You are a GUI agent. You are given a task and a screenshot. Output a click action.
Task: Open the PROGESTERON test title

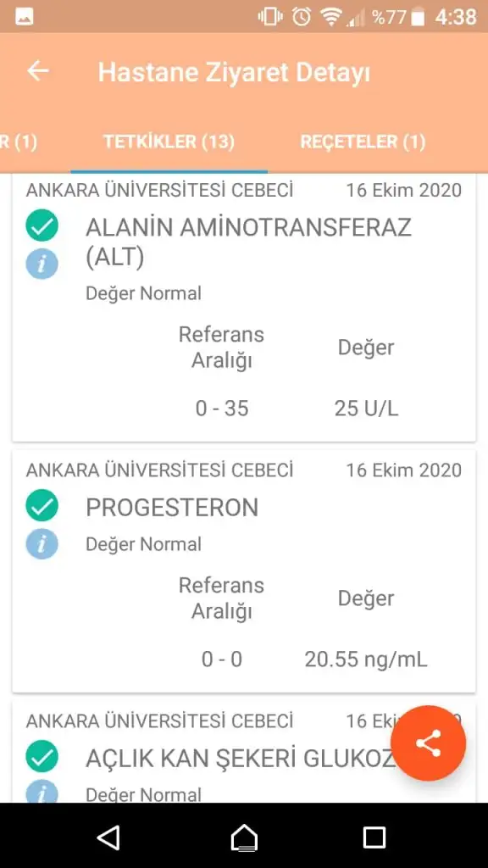click(172, 508)
